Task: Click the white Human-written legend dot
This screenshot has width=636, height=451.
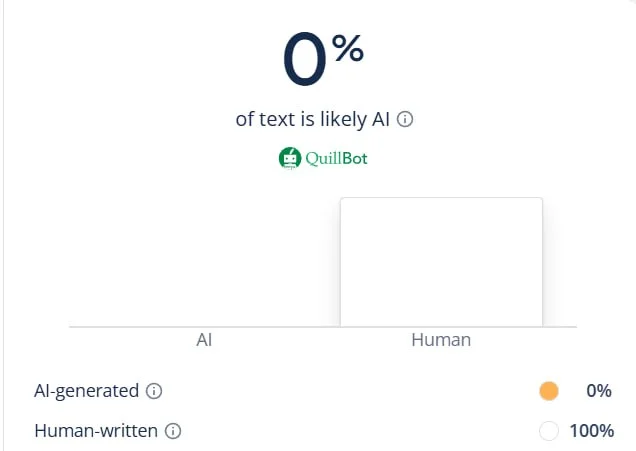Action: click(548, 432)
